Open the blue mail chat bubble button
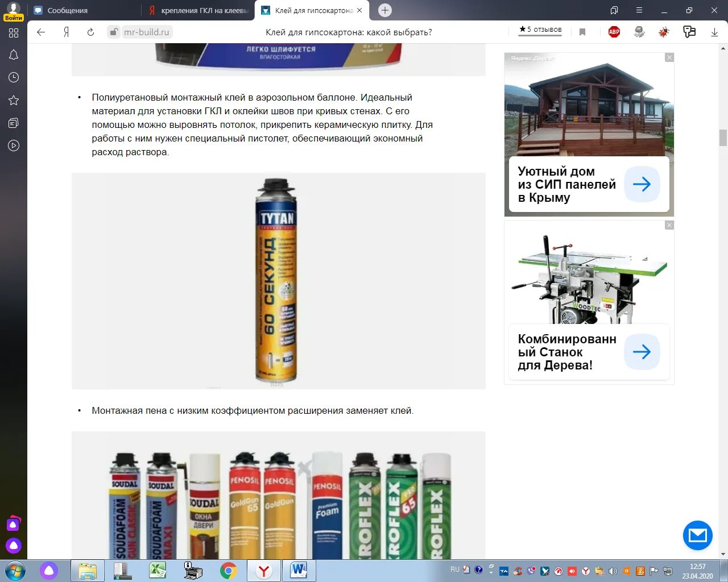Image resolution: width=728 pixels, height=582 pixels. coord(697,535)
